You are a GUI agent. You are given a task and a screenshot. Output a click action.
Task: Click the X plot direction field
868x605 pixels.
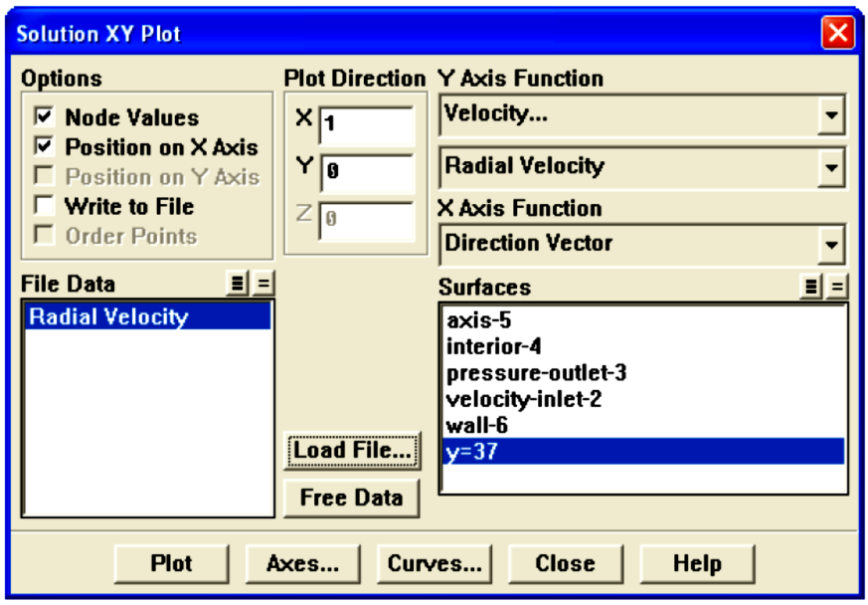[366, 125]
